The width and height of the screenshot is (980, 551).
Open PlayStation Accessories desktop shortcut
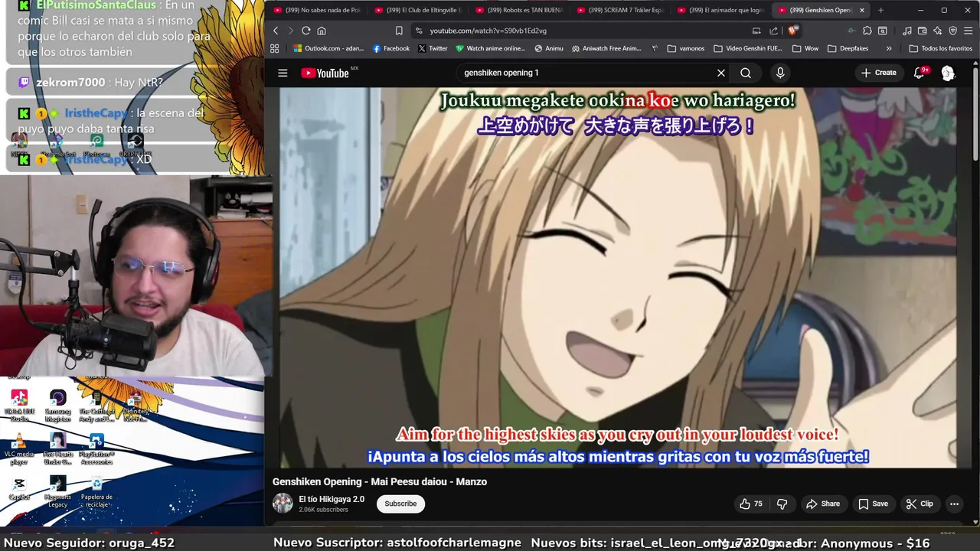[x=96, y=450]
